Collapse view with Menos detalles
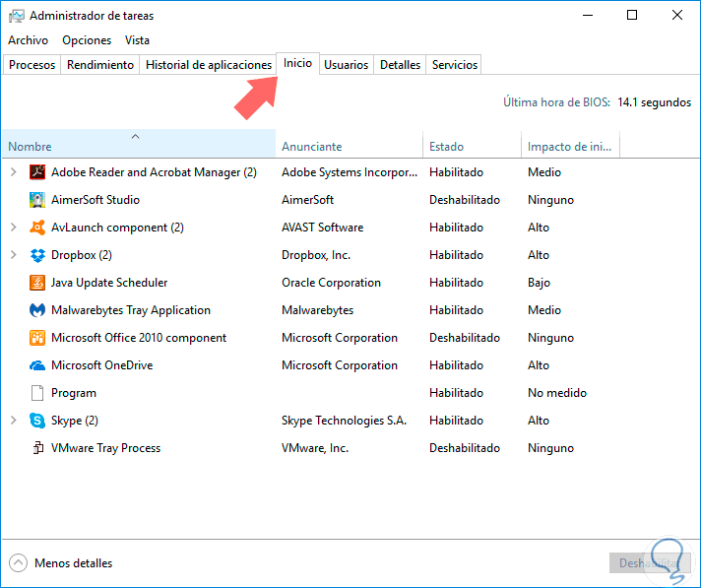Viewport: 701px width, 588px height. point(61,563)
